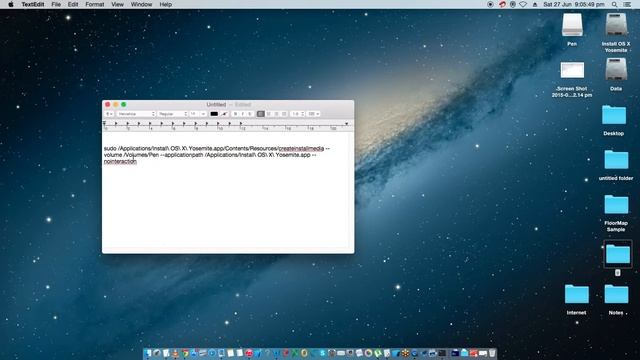Click the left indent marker on ruler
This screenshot has width=640, height=360.
click(104, 123)
